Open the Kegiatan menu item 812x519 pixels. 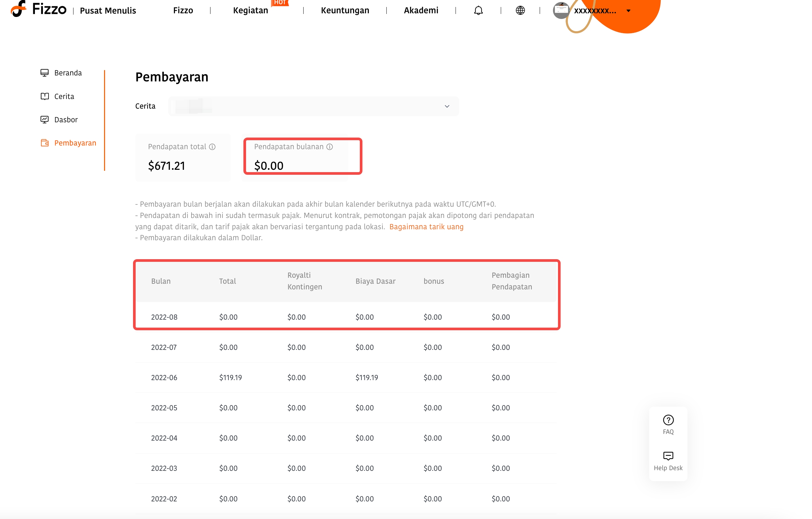[250, 10]
